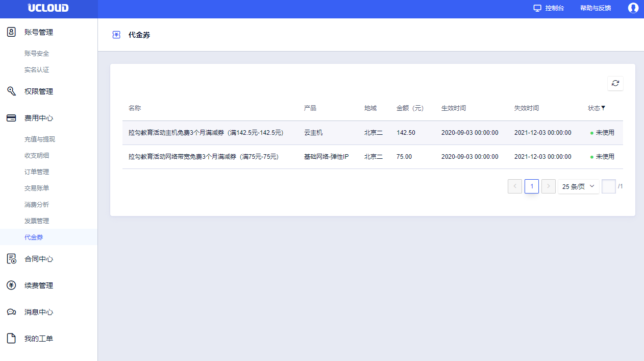Go to 充值与提现 in sidebar
The width and height of the screenshot is (644, 361).
(40, 139)
